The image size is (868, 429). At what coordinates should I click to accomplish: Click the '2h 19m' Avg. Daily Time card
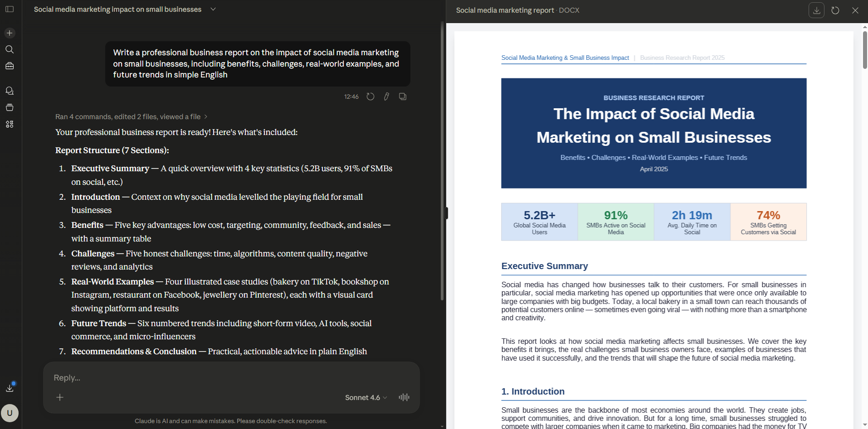pyautogui.click(x=692, y=222)
